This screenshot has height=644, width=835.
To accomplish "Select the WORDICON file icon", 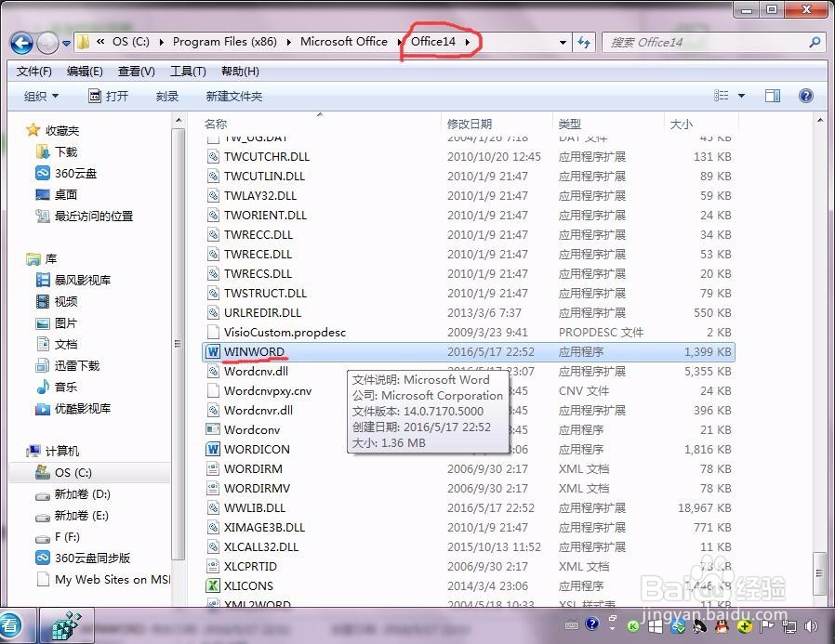I will [x=213, y=449].
